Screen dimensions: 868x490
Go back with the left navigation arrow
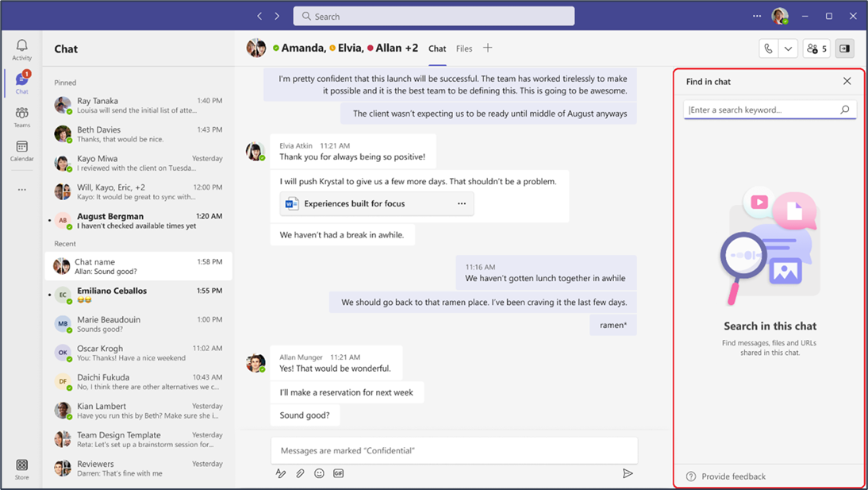259,17
